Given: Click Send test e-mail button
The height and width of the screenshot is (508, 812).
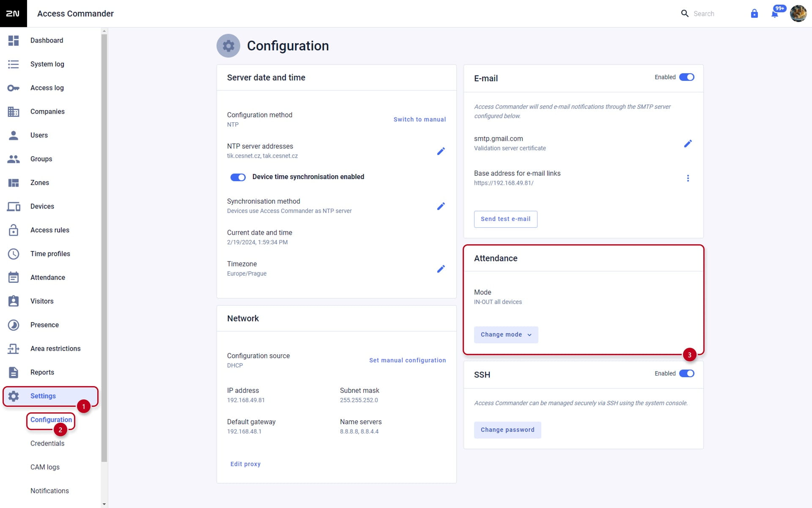Looking at the screenshot, I should pyautogui.click(x=505, y=219).
